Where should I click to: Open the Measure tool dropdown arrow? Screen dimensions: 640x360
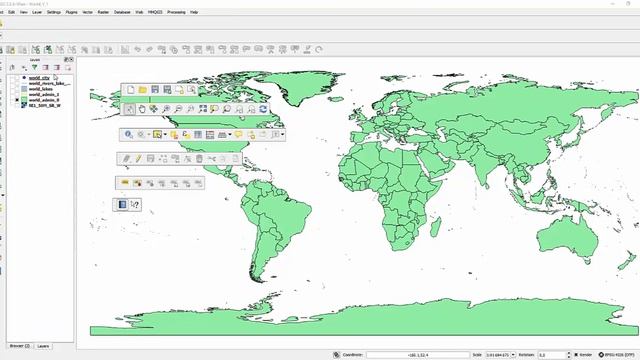(230, 135)
